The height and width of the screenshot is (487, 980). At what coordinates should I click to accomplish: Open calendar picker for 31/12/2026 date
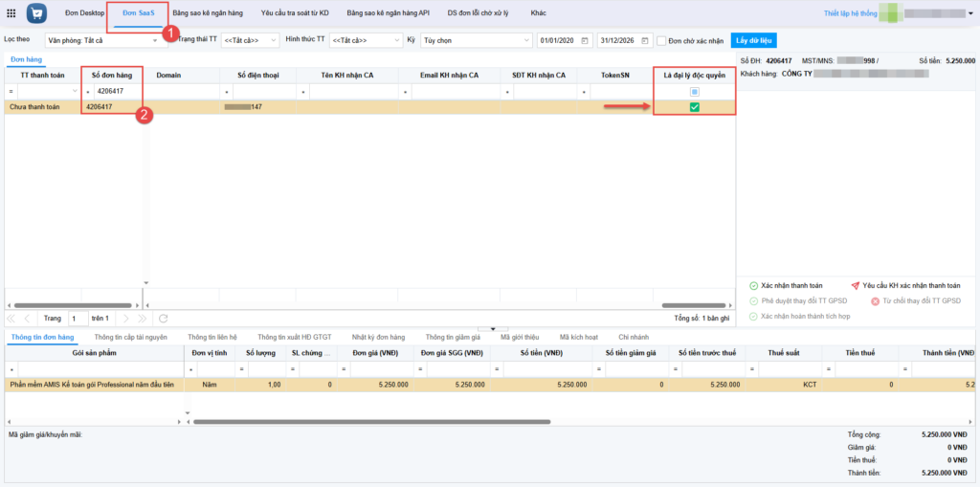tap(645, 40)
